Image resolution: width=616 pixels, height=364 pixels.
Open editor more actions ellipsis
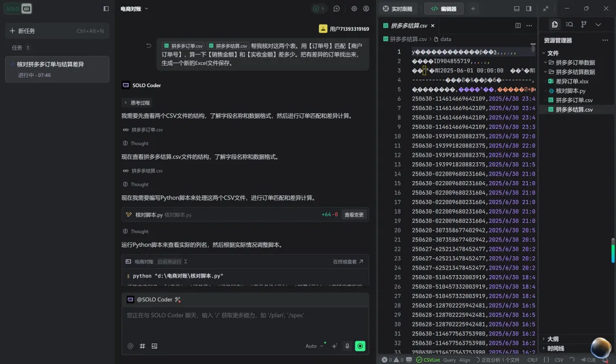pyautogui.click(x=529, y=26)
